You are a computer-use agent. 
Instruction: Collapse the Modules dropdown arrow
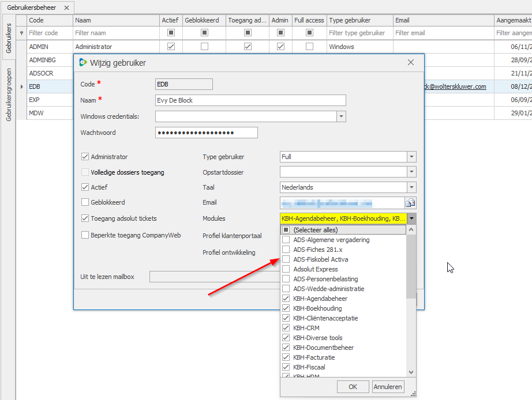point(411,218)
